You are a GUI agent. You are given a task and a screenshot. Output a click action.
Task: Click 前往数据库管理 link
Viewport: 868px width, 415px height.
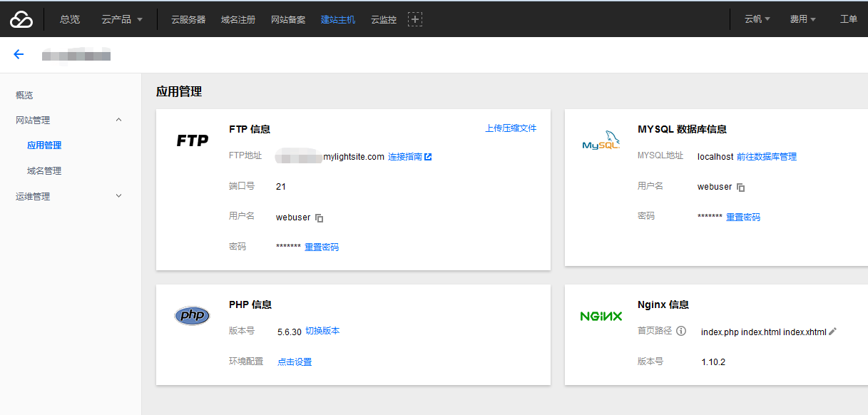[x=767, y=157]
